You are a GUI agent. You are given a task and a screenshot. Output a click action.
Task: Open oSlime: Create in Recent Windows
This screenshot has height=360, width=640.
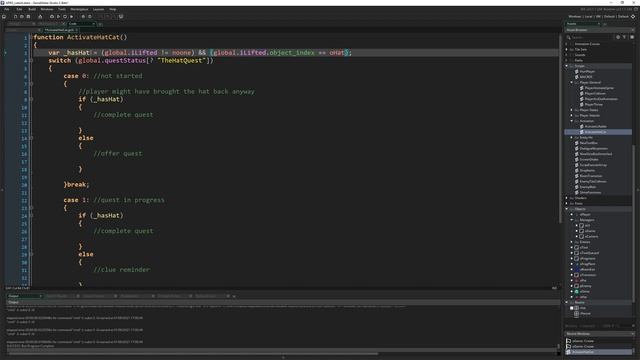point(583,347)
